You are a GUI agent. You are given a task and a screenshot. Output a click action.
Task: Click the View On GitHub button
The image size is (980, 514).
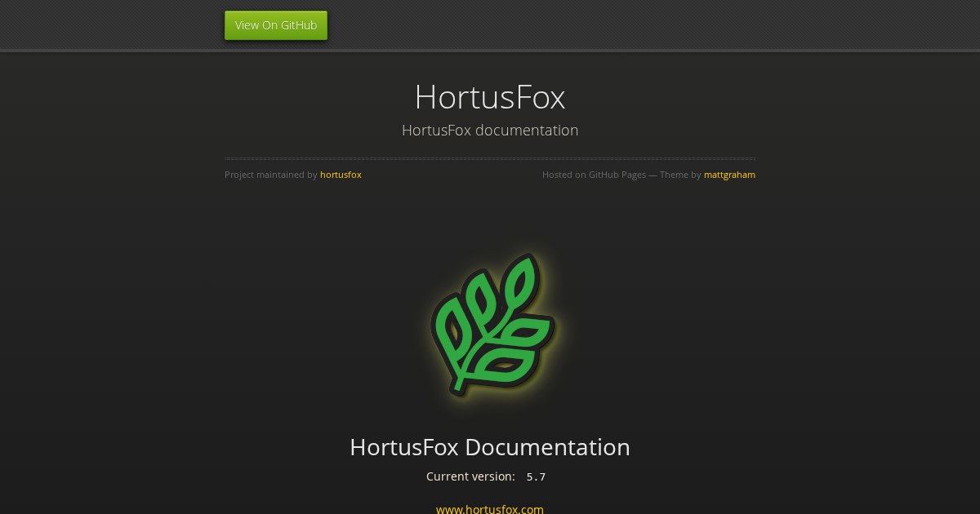[x=276, y=25]
